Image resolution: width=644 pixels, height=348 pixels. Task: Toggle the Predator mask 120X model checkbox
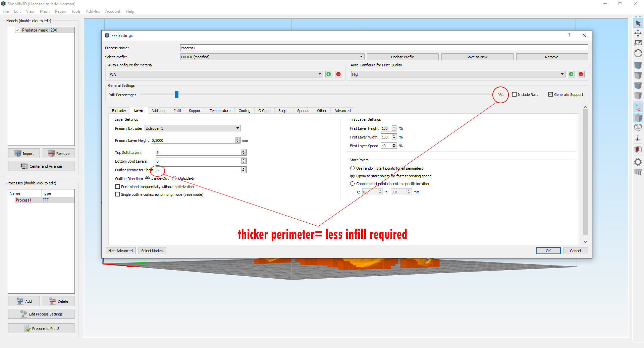[x=18, y=30]
